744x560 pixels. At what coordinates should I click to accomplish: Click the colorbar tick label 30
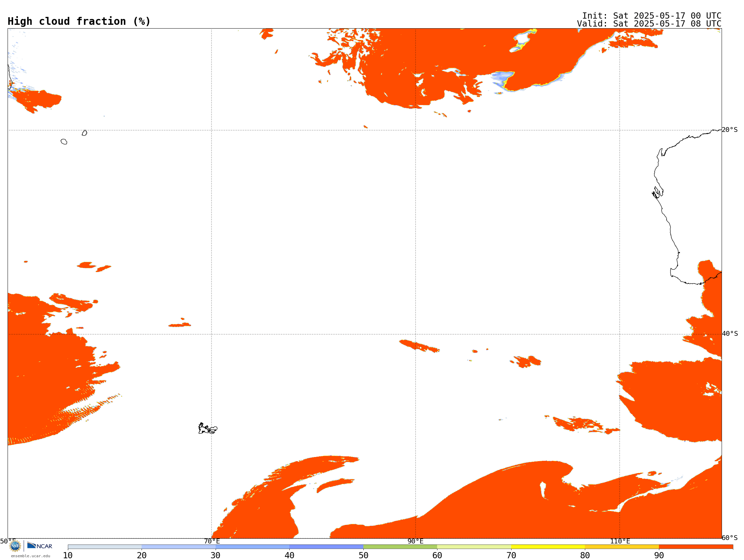click(216, 556)
